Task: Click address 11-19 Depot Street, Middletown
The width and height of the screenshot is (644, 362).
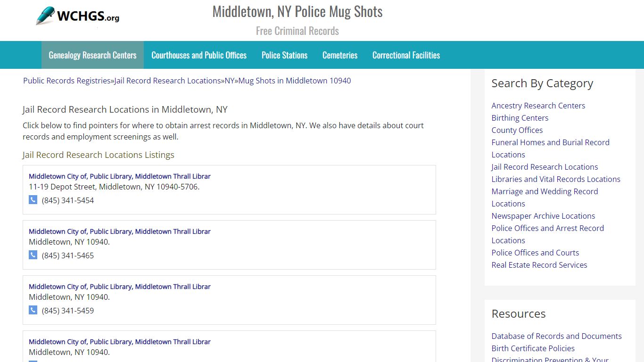Action: (x=114, y=187)
